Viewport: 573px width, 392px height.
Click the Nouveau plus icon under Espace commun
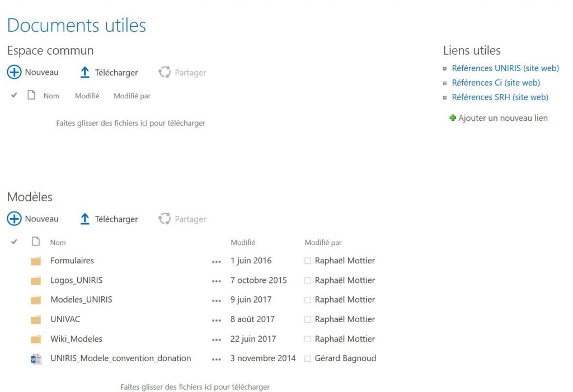tap(14, 72)
